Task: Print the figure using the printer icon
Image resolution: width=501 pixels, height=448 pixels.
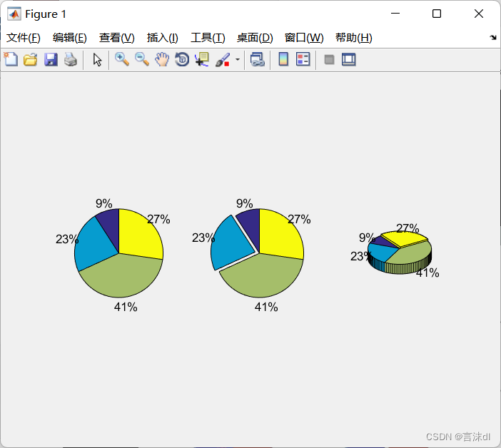Action: [70, 60]
